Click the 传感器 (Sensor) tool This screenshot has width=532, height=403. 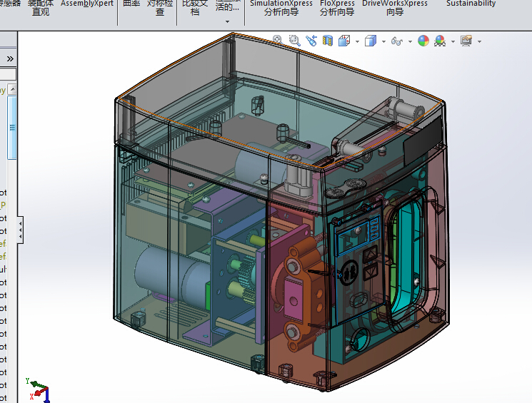pyautogui.click(x=10, y=4)
